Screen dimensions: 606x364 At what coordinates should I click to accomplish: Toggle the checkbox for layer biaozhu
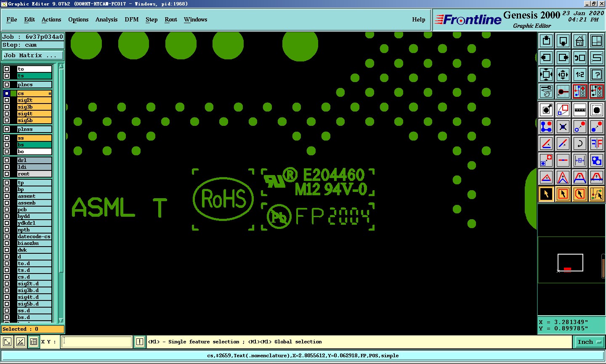pyautogui.click(x=7, y=243)
